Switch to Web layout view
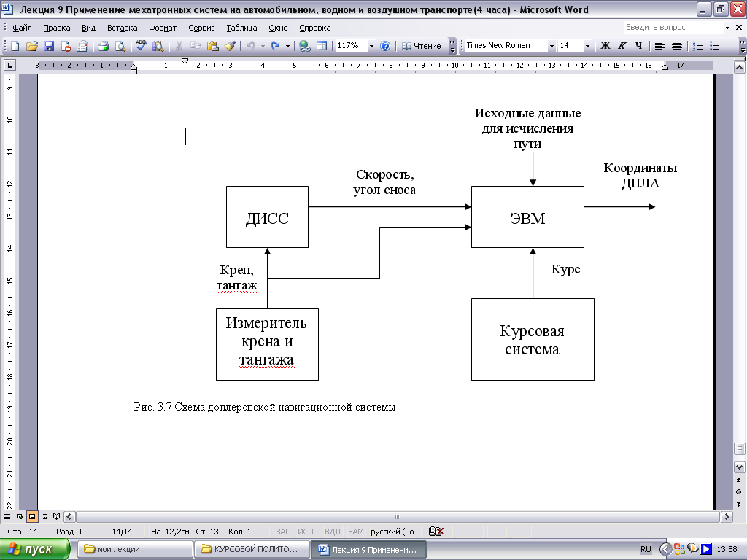 (20, 516)
